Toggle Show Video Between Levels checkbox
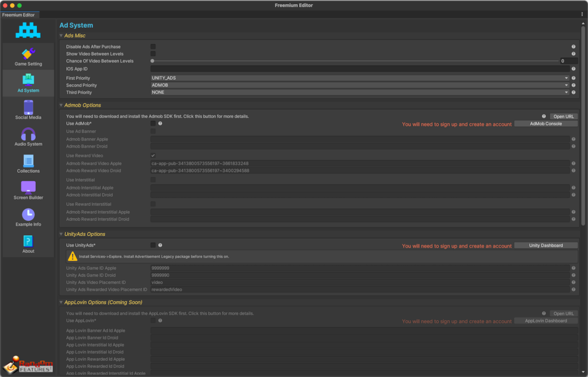Screen dimensions: 588x377 [x=153, y=54]
